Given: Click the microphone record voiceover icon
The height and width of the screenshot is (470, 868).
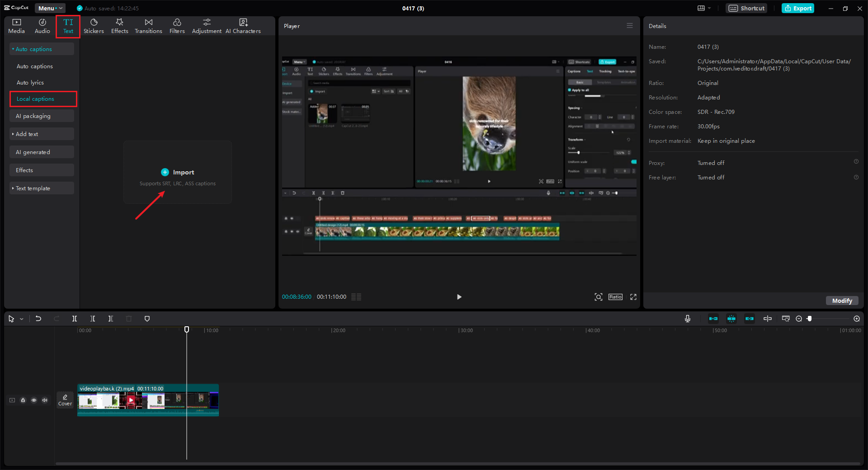Looking at the screenshot, I should [x=687, y=319].
